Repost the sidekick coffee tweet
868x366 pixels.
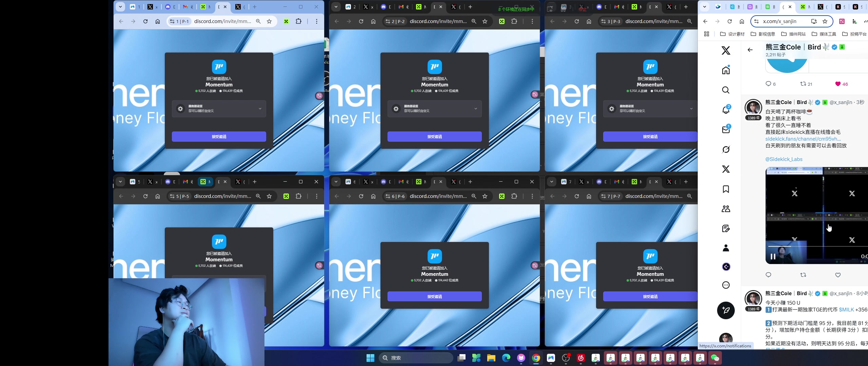[803, 275]
